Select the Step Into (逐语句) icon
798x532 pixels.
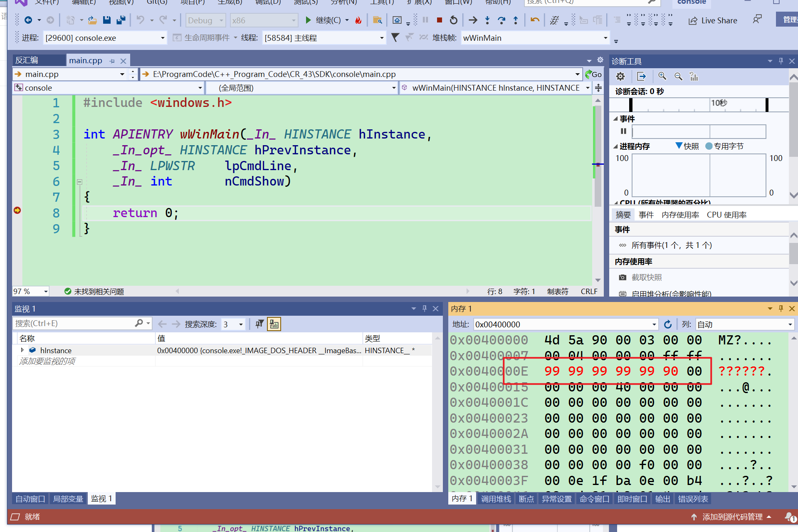click(487, 20)
